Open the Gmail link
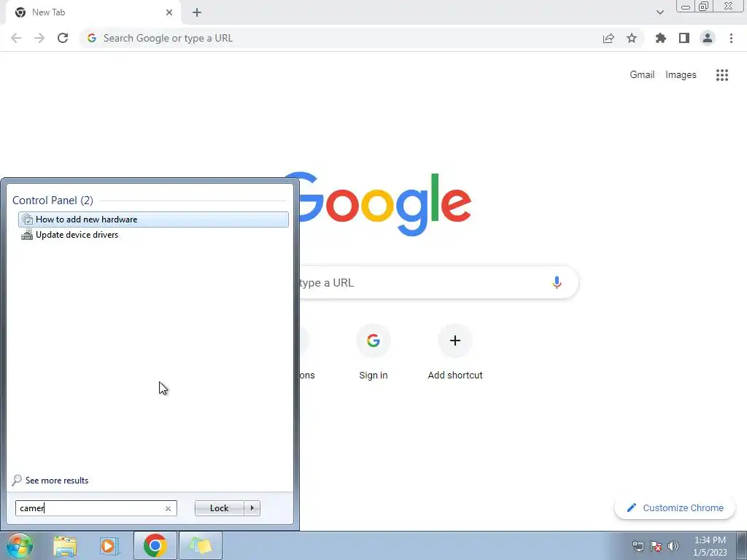The image size is (747, 560). pos(642,75)
